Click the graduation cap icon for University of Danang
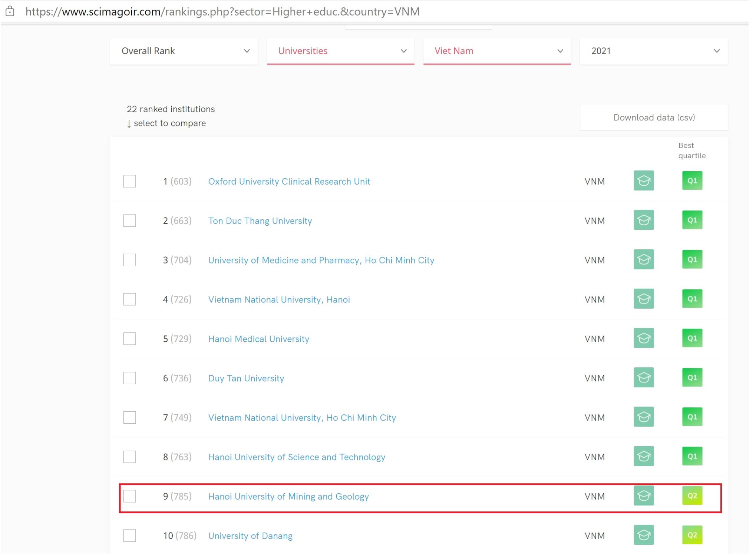The height and width of the screenshot is (557, 756). (x=644, y=535)
